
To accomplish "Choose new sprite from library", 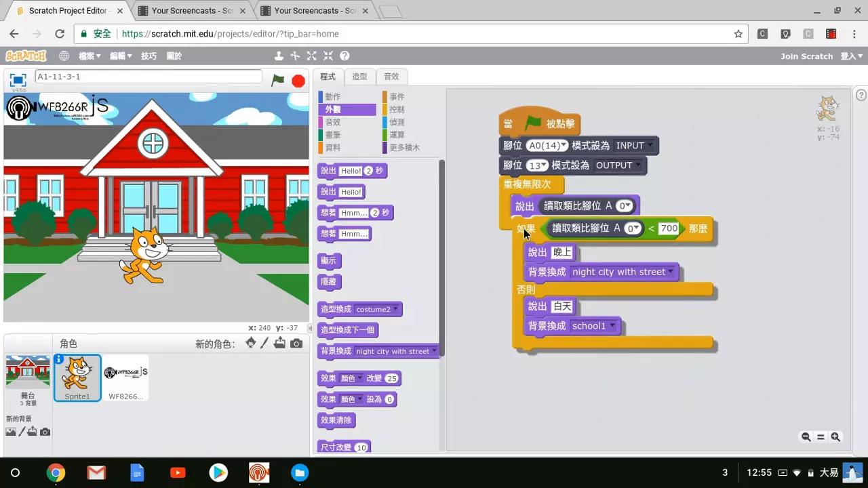I will (x=251, y=343).
